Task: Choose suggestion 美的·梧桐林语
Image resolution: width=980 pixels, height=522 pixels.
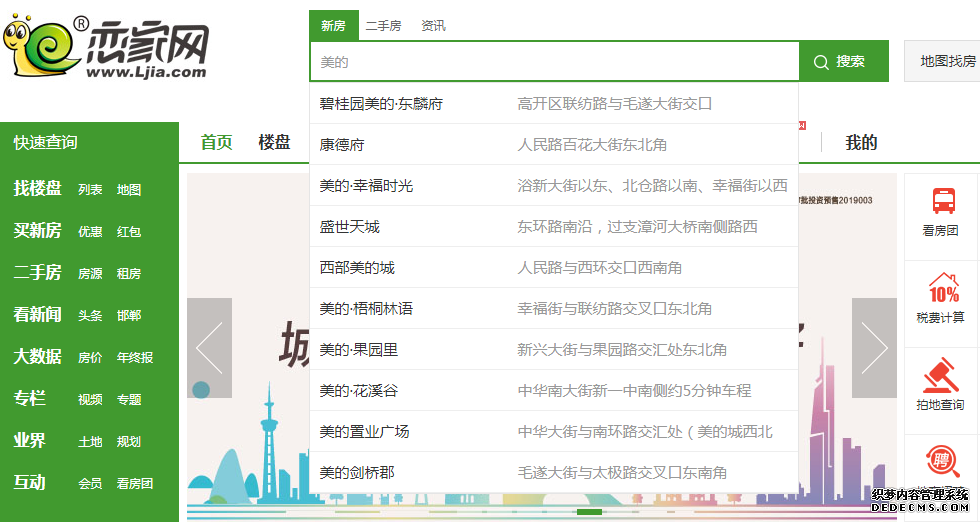Action: [x=554, y=308]
